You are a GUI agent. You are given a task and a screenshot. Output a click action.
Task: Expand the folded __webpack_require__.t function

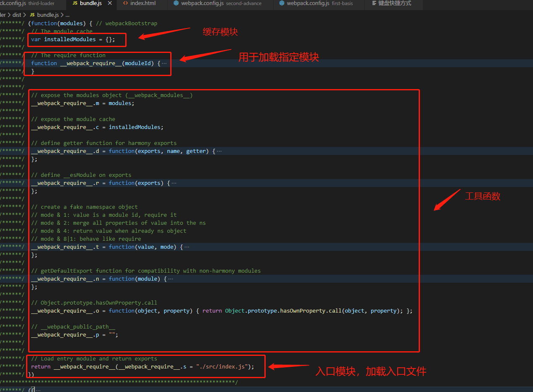click(187, 247)
